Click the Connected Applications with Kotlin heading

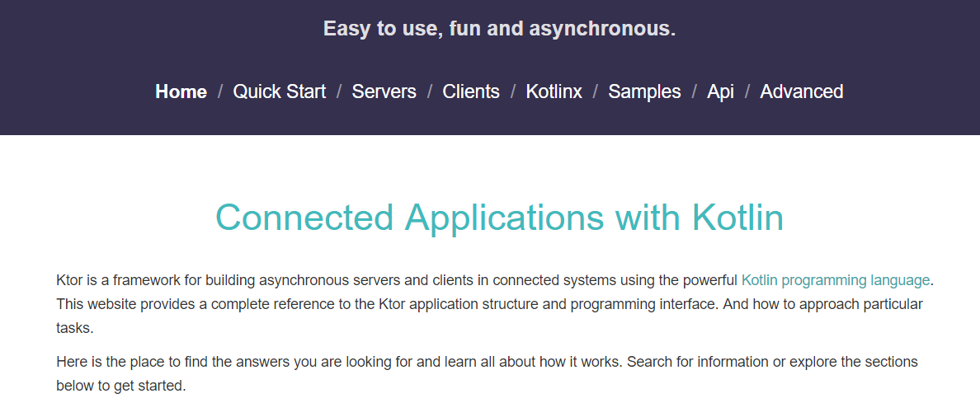[x=499, y=218]
